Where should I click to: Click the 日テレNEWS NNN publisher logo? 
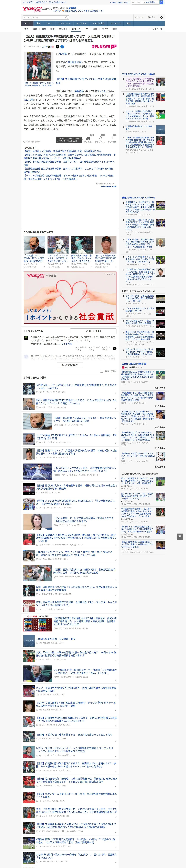click(x=104, y=47)
